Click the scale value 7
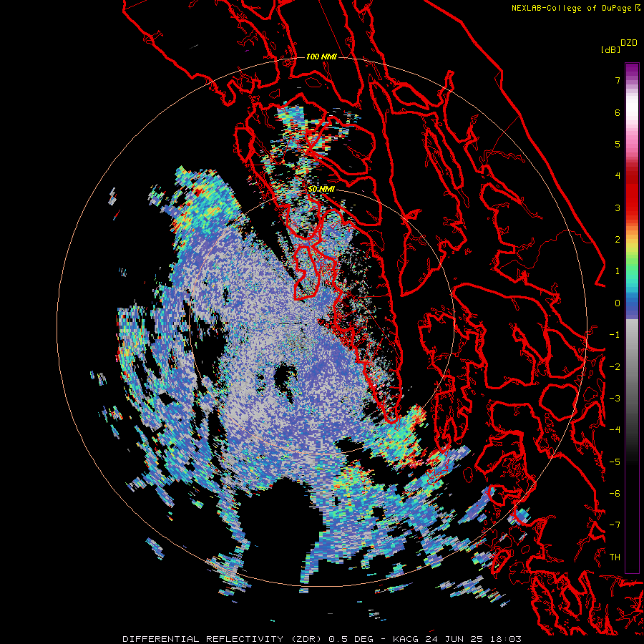 (x=618, y=80)
